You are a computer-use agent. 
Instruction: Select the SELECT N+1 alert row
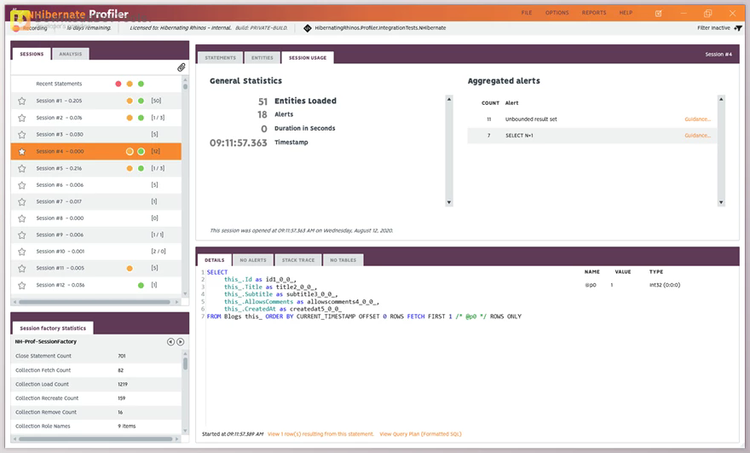pyautogui.click(x=592, y=135)
